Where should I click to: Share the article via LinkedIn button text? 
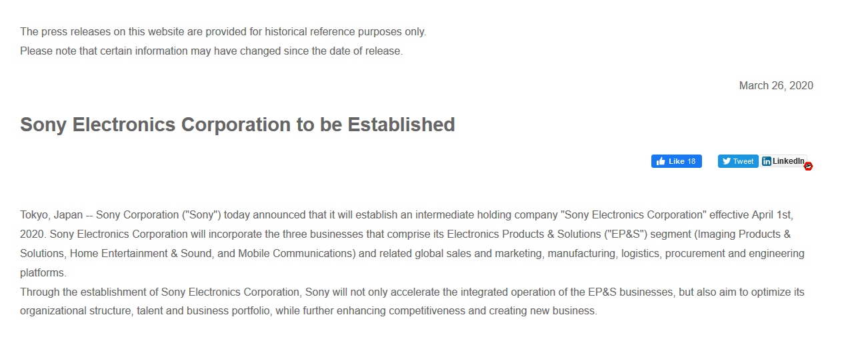click(788, 161)
